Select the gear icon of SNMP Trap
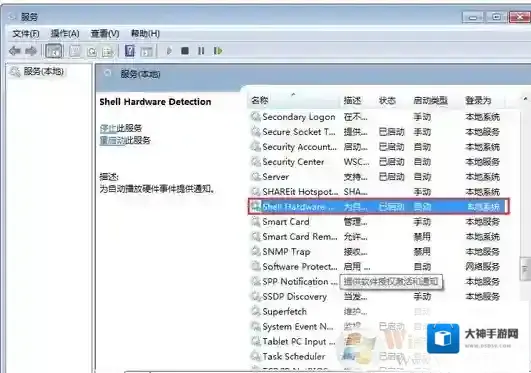 [x=255, y=251]
